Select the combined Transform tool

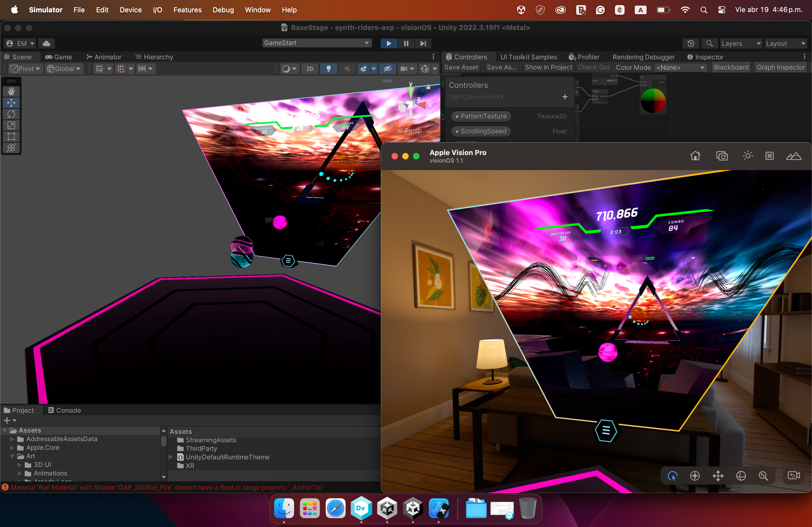pyautogui.click(x=11, y=148)
